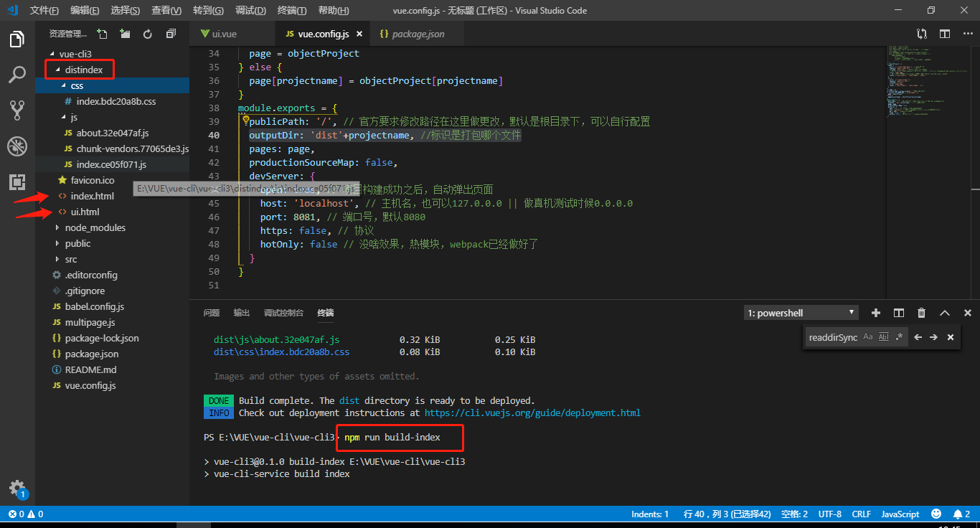Open README.md in the explorer
The image size is (980, 528).
[112, 369]
